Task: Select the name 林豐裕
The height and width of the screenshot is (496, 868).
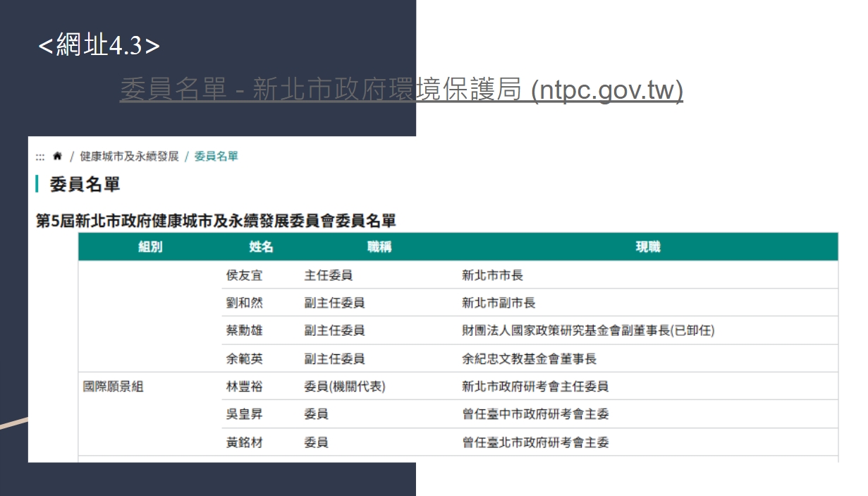Action: (x=244, y=387)
